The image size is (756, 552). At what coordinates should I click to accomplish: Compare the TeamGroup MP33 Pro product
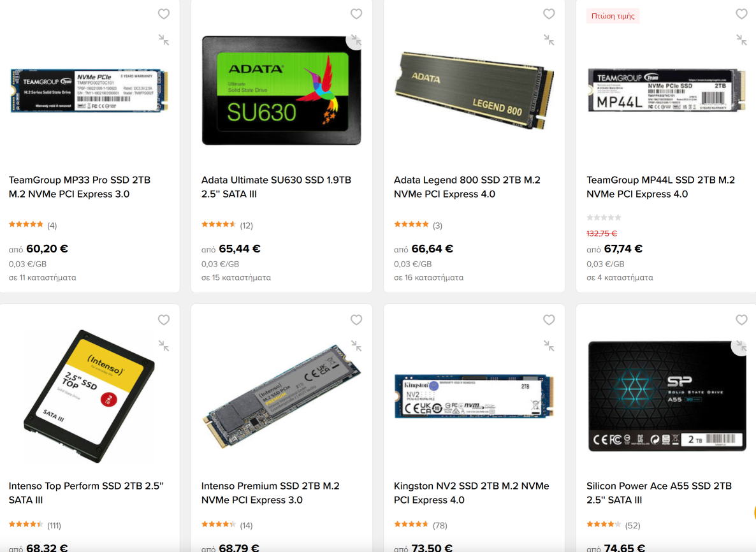click(x=164, y=40)
